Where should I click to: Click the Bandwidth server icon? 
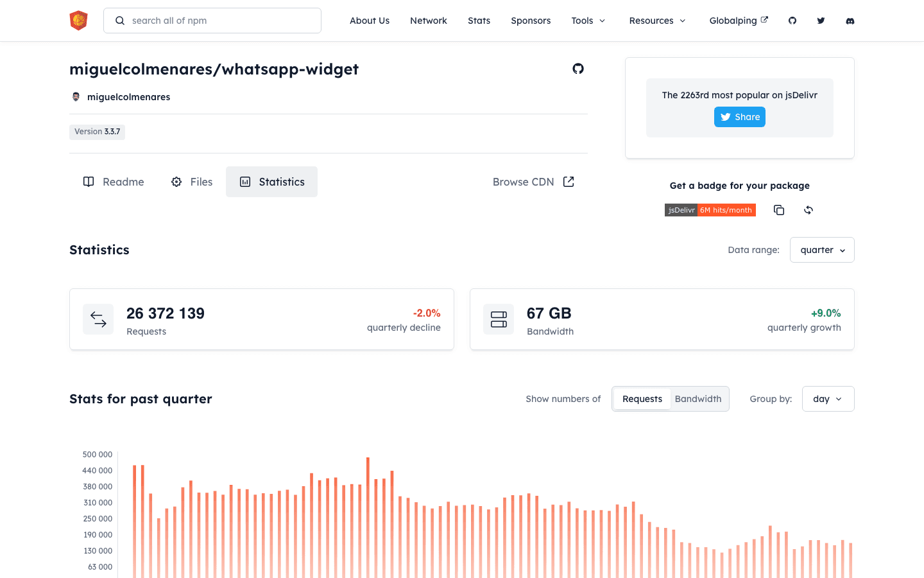[x=499, y=319]
